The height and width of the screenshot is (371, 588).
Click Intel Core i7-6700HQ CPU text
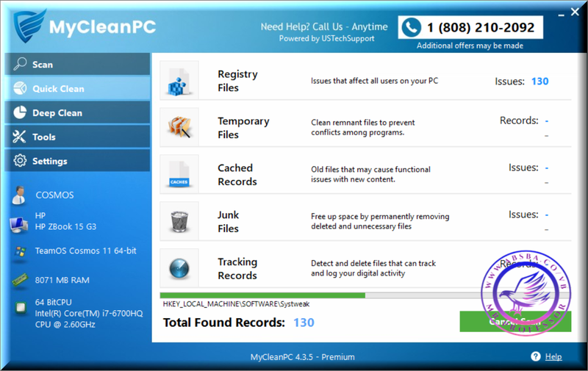pos(89,319)
